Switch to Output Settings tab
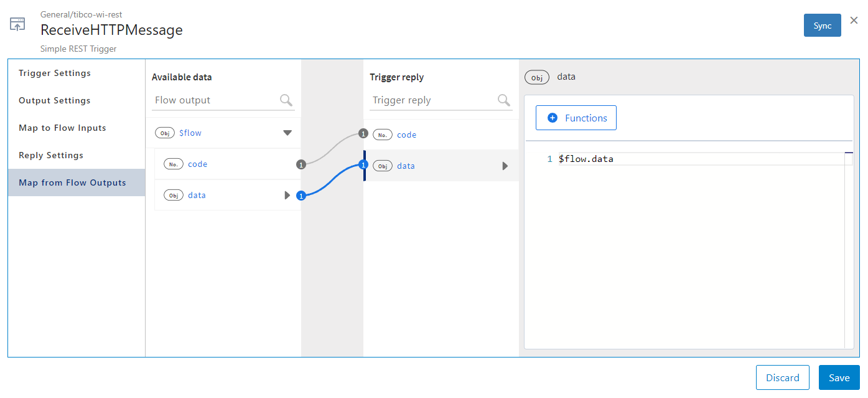The width and height of the screenshot is (868, 398). 55,100
